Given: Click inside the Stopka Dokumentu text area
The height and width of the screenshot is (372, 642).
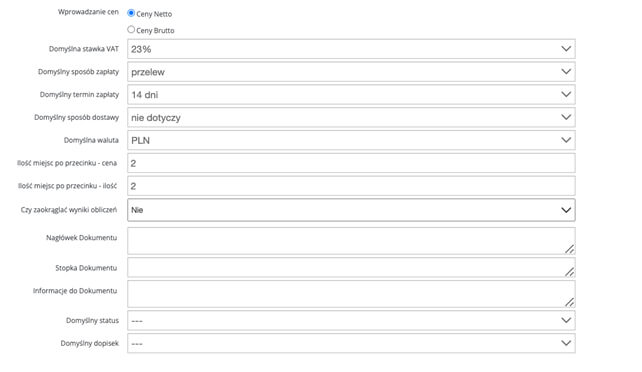Looking at the screenshot, I should point(351,268).
